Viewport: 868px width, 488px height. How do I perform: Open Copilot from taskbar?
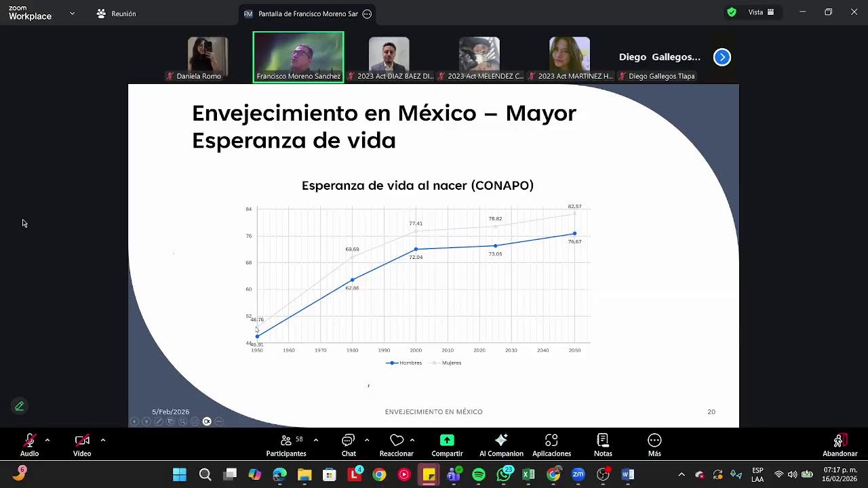tap(255, 474)
